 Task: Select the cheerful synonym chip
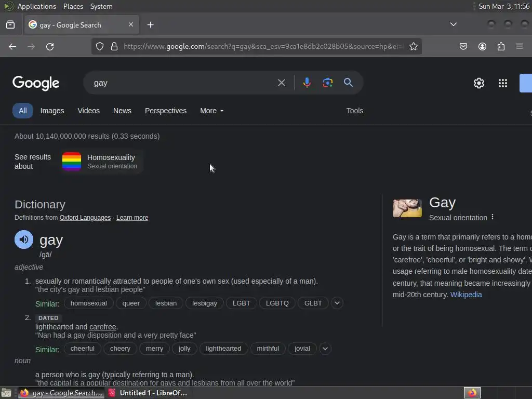pyautogui.click(x=83, y=349)
